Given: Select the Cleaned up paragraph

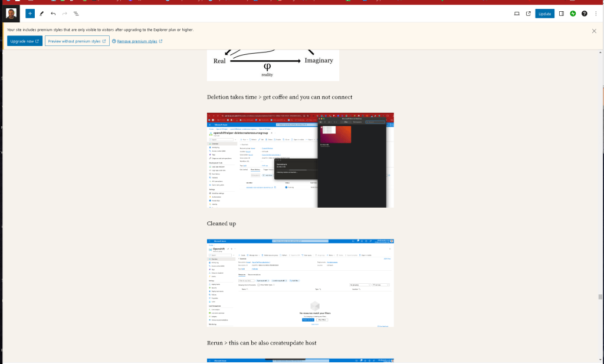Looking at the screenshot, I should [x=222, y=224].
